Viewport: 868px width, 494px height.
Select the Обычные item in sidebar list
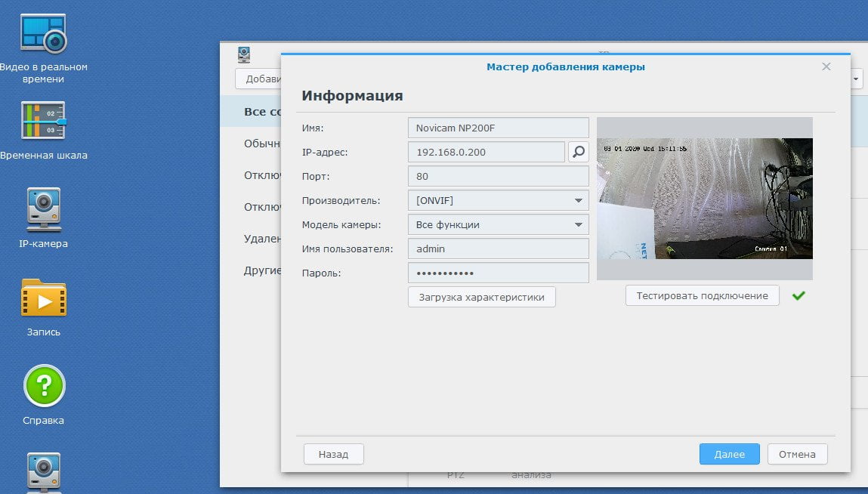pos(262,144)
